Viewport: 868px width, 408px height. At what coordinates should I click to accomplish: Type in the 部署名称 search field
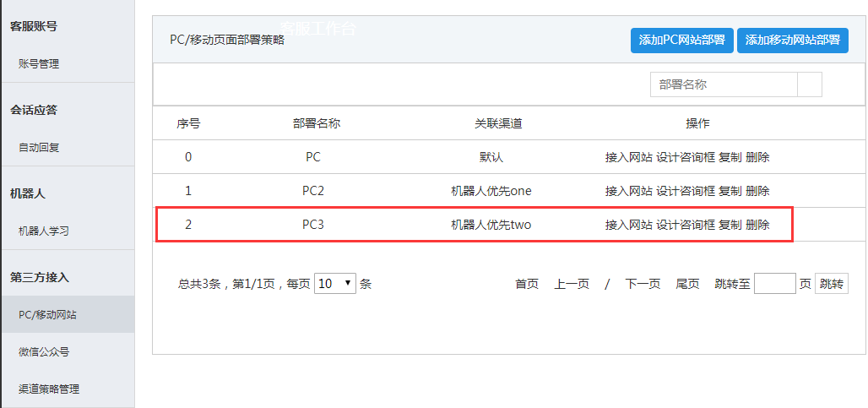pyautogui.click(x=724, y=84)
